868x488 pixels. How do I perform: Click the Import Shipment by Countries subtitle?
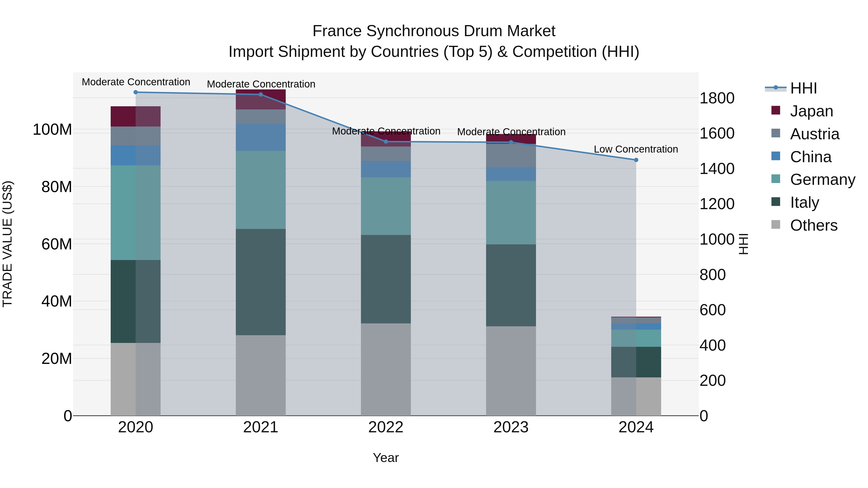434,52
